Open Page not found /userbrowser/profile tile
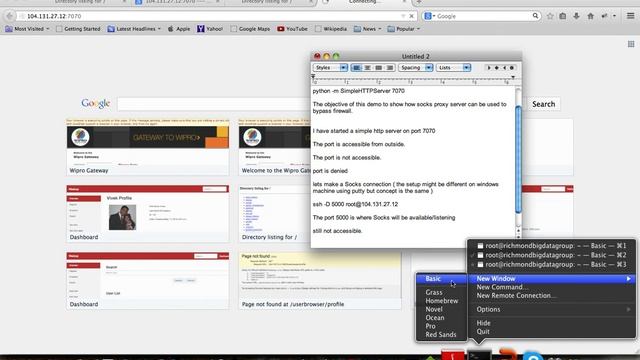This screenshot has height=360, width=640. [320, 280]
